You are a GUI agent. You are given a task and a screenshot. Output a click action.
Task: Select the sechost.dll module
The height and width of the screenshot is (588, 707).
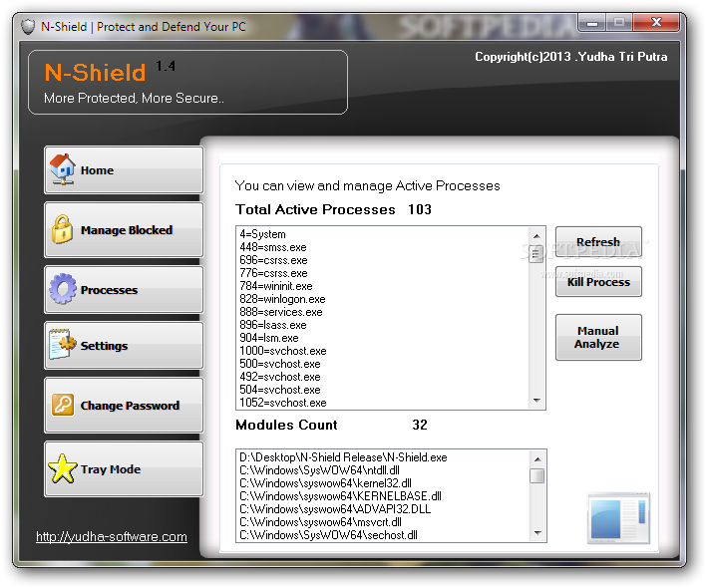coord(383,535)
